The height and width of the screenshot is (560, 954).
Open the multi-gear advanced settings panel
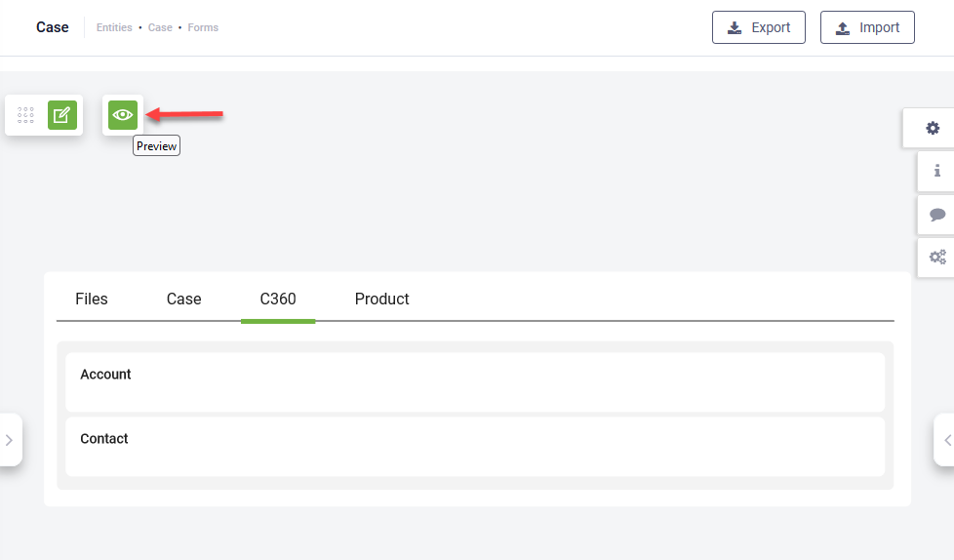click(x=936, y=258)
